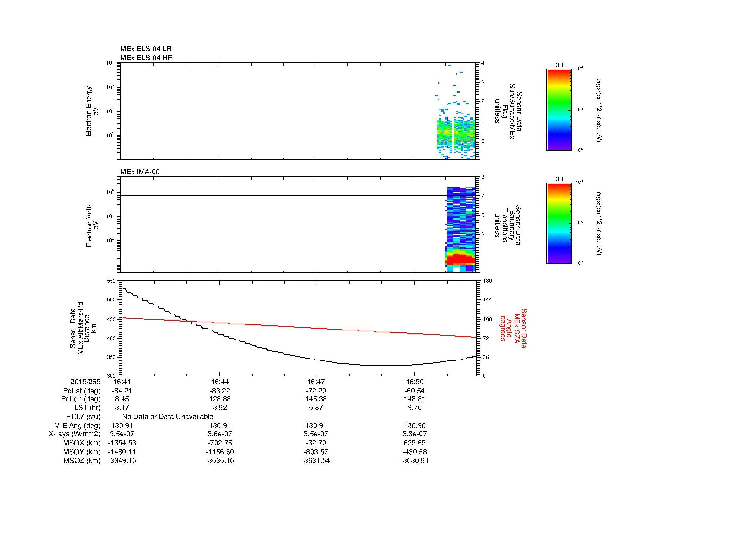The width and height of the screenshot is (756, 534).
Task: Click the altitude axis tick '400'
Action: [112, 338]
